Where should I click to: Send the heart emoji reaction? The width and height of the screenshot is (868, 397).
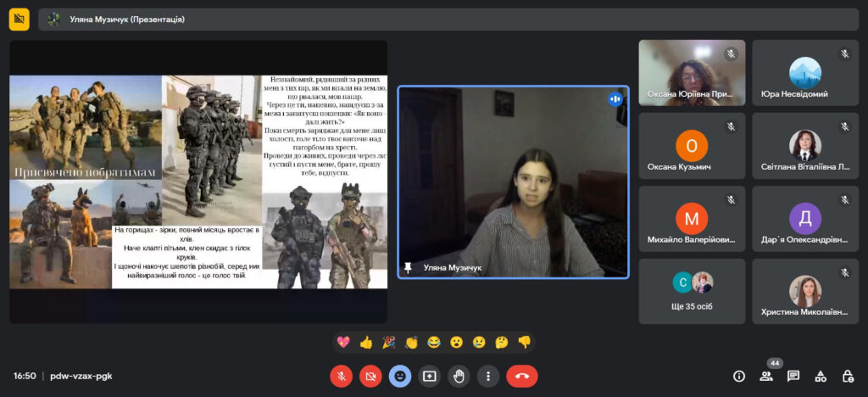click(343, 343)
